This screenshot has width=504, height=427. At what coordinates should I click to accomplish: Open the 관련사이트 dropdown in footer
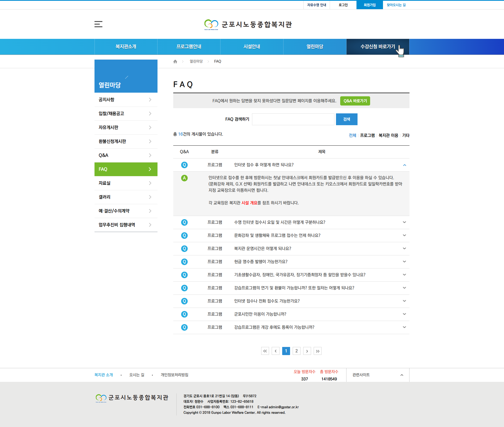pyautogui.click(x=377, y=375)
